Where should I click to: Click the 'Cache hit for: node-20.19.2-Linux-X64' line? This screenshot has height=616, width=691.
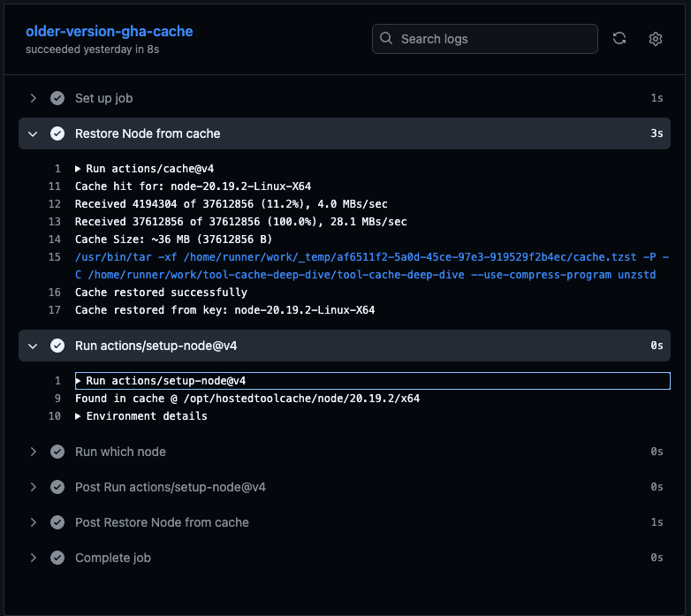(193, 186)
